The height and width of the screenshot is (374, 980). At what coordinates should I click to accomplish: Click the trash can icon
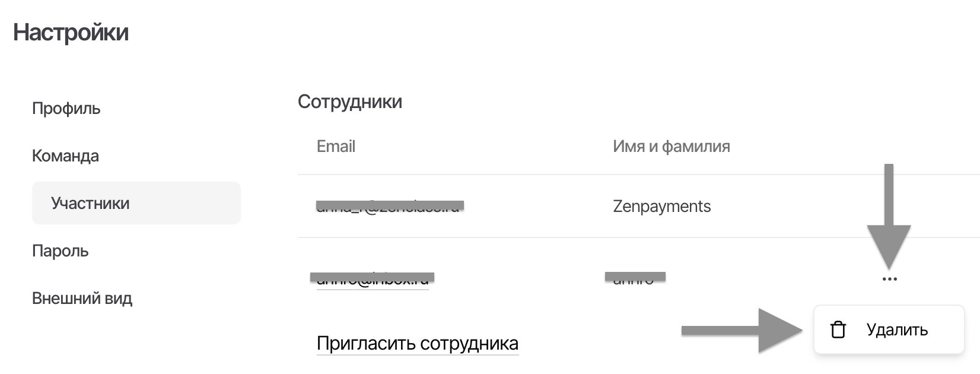pyautogui.click(x=838, y=329)
